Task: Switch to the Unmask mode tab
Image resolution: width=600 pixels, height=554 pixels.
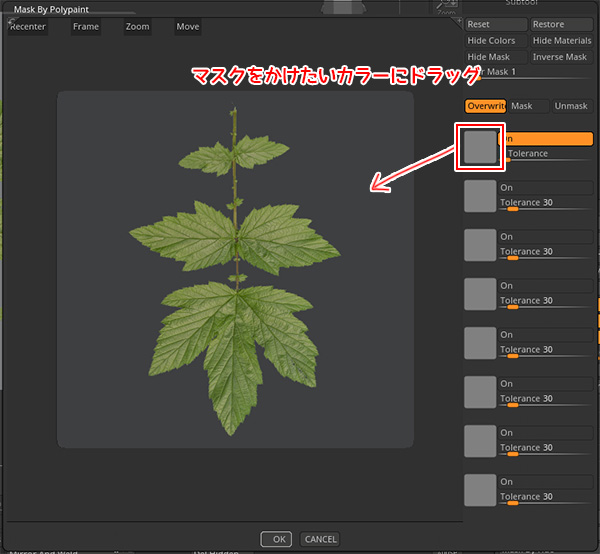Action: coord(571,106)
